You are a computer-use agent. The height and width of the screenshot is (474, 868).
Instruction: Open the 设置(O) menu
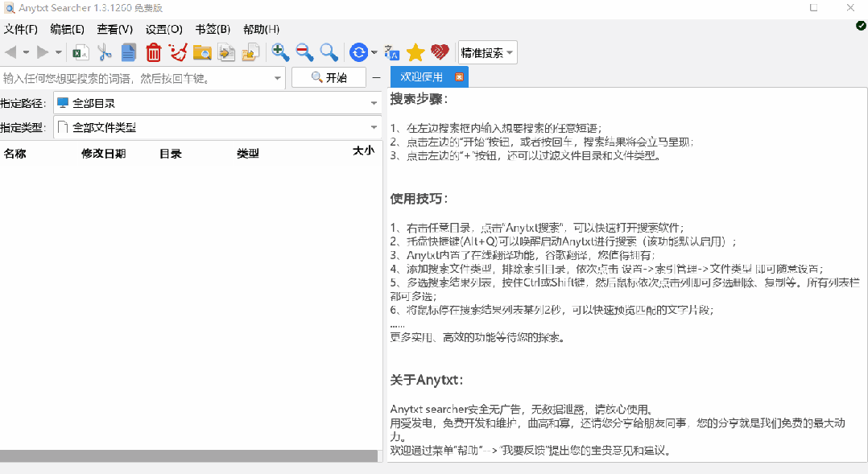(x=164, y=29)
